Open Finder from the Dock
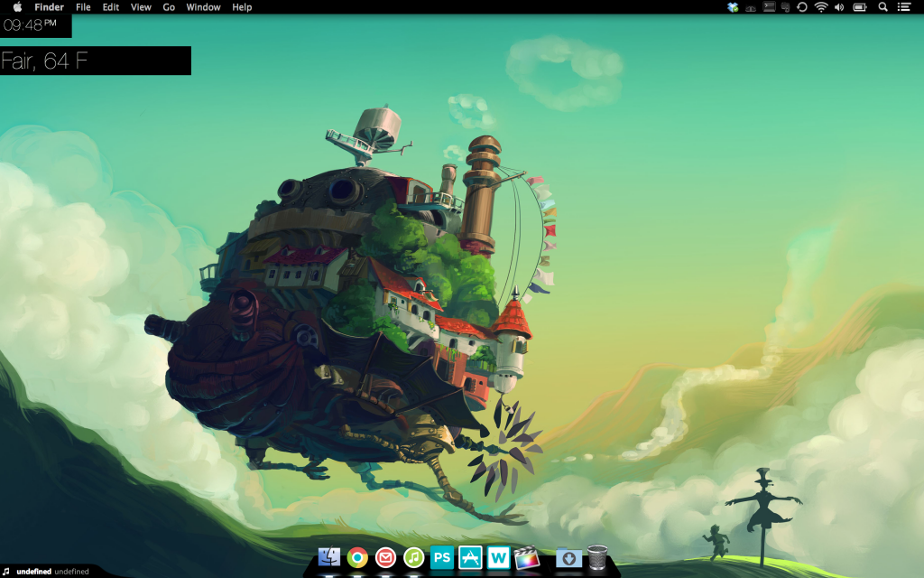 point(328,556)
